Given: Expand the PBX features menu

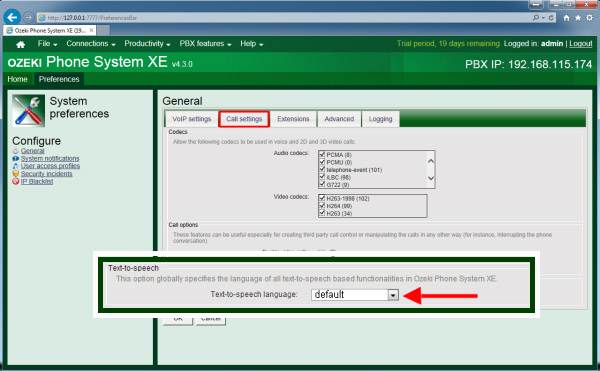Looking at the screenshot, I should click(205, 44).
